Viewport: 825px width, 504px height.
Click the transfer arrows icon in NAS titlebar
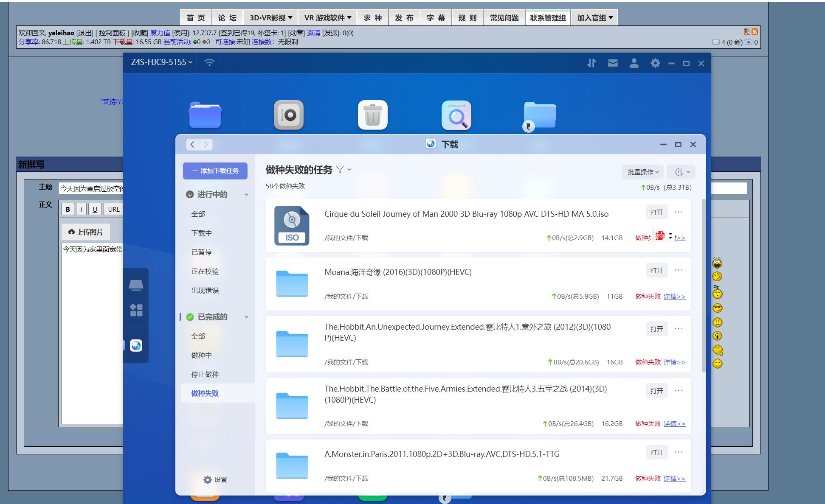click(x=591, y=63)
